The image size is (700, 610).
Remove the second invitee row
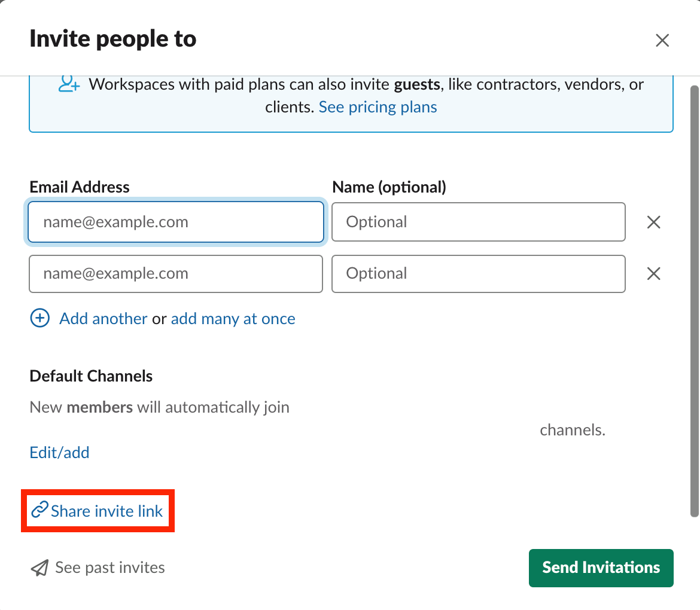(x=654, y=274)
